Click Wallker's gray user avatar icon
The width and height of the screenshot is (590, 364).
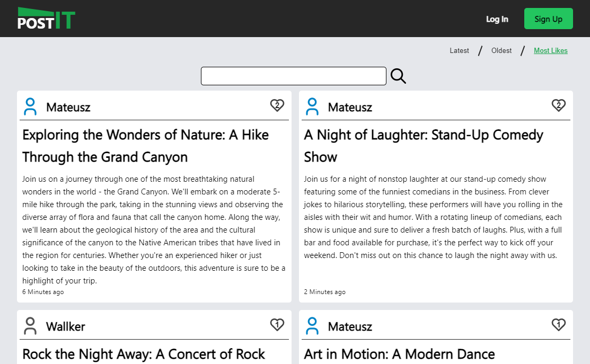point(31,326)
